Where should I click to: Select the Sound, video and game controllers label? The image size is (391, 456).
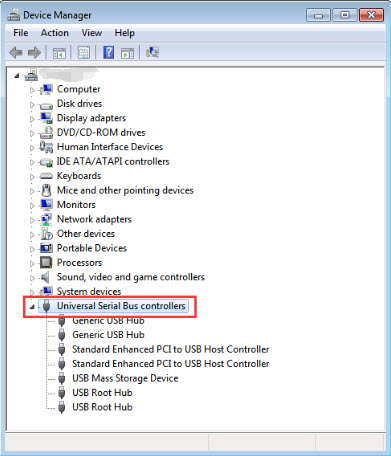click(x=131, y=277)
